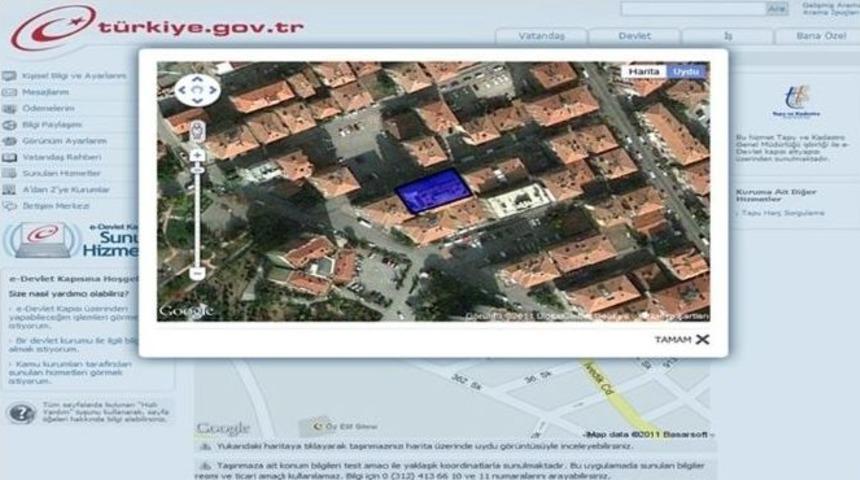The image size is (860, 480).
Task: Open the İletişim Merkezi link
Action: point(55,206)
